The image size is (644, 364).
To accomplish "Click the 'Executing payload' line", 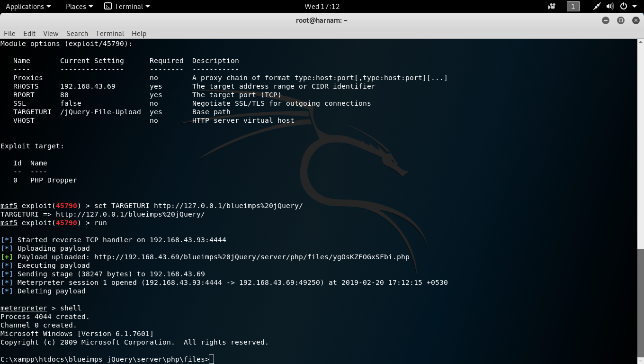I will coord(45,265).
